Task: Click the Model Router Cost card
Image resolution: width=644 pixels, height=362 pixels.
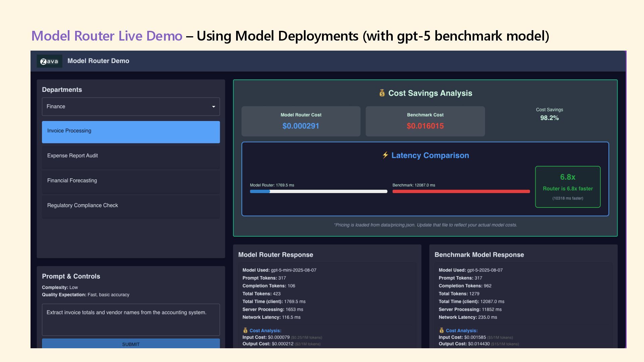Action: (301, 121)
